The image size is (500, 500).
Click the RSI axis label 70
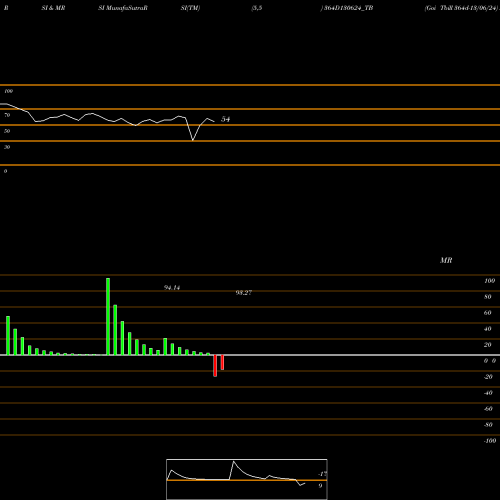7,115
